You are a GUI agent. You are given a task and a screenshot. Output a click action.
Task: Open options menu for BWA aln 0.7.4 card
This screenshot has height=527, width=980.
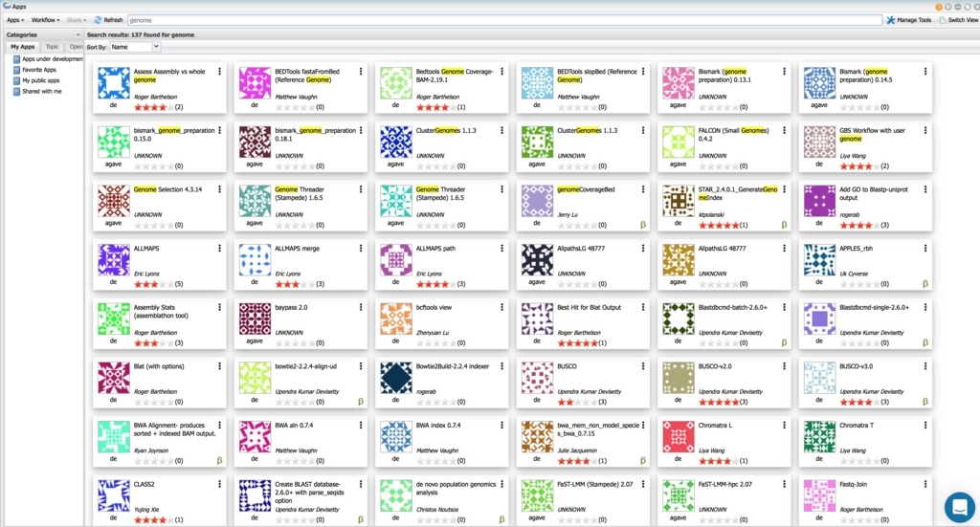[361, 426]
